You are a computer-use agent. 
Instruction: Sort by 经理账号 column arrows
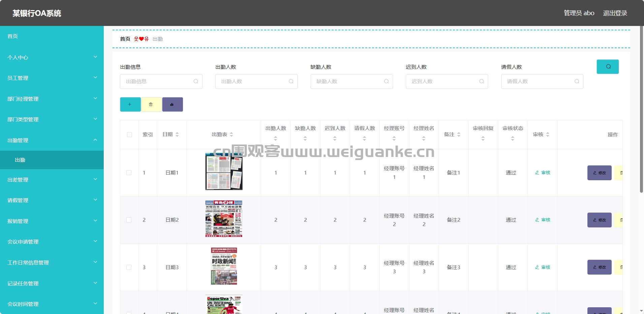pos(394,138)
